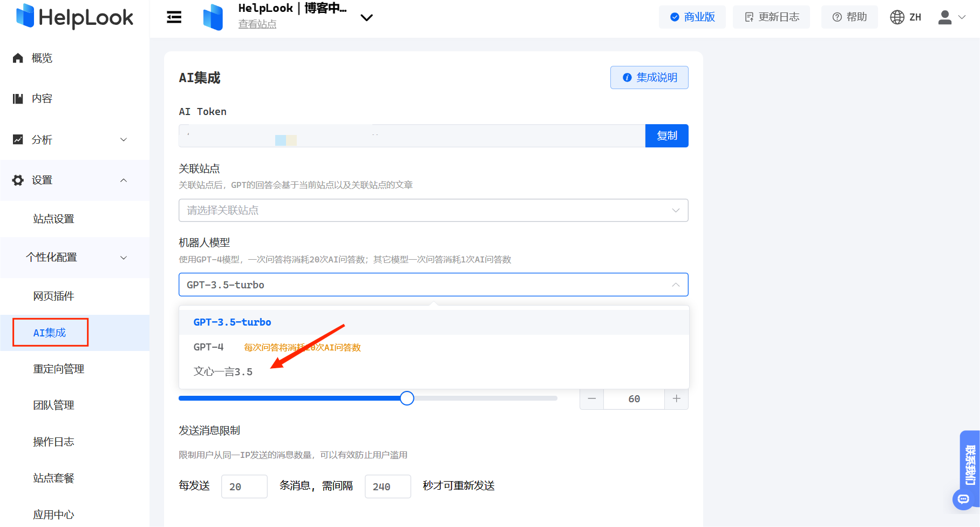This screenshot has height=527, width=980.
Task: Toggle the chevron next to 分析
Action: [x=124, y=140]
